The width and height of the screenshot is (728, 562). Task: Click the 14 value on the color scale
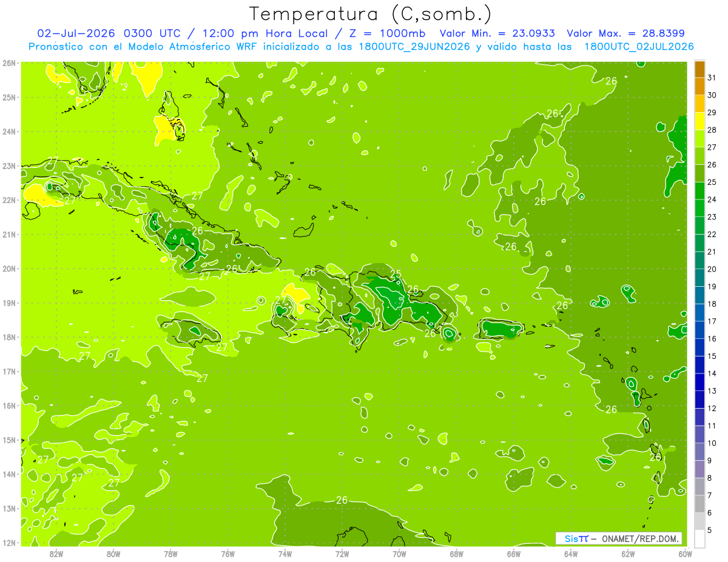click(712, 373)
